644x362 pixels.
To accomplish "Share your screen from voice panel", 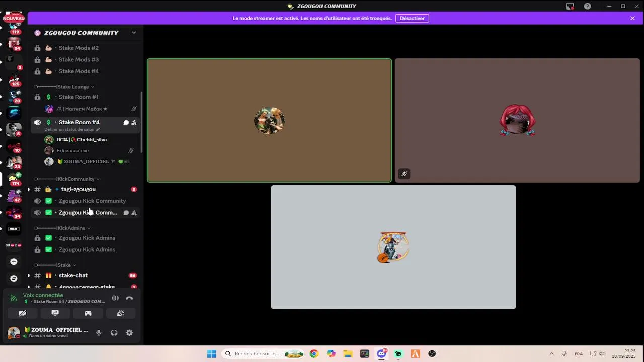I will tap(55, 313).
